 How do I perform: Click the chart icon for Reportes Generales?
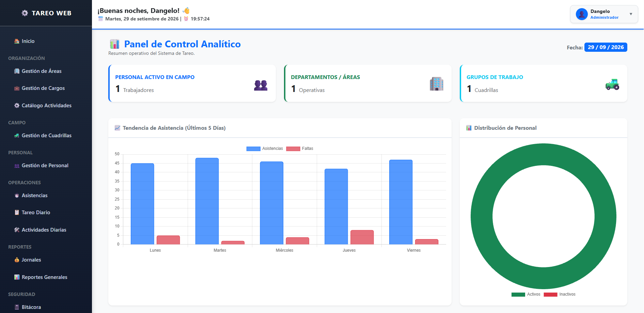[17, 277]
